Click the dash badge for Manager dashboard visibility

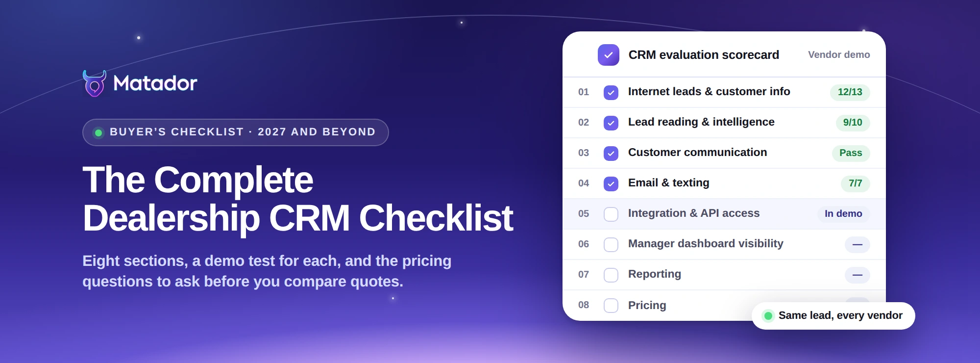coord(857,244)
